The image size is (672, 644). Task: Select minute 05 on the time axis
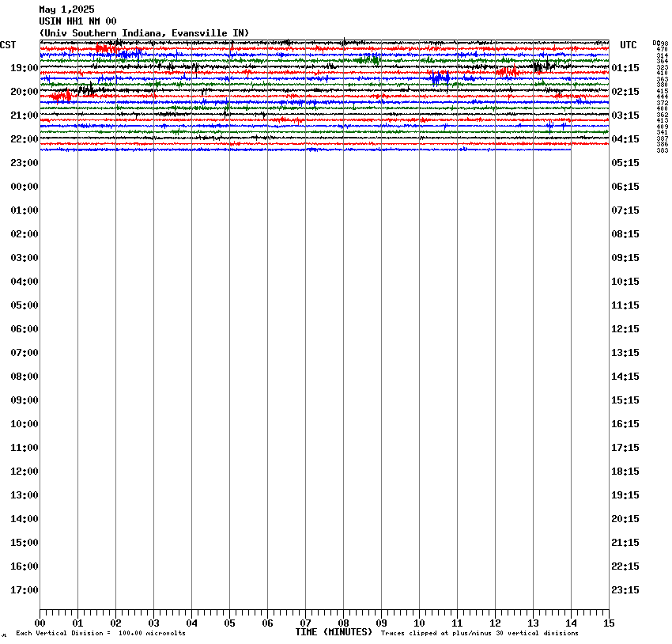[230, 623]
